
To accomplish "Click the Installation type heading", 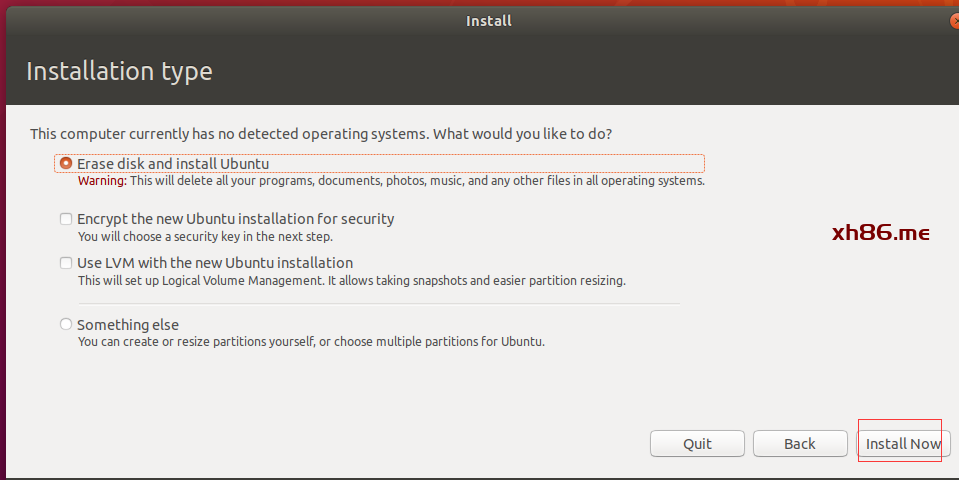I will [x=119, y=72].
